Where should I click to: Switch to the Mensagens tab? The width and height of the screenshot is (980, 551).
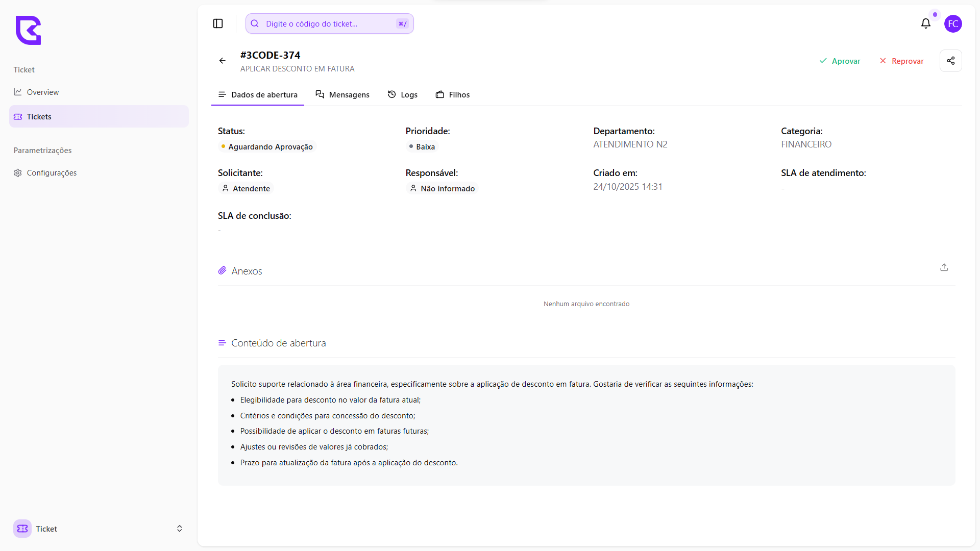click(x=342, y=95)
